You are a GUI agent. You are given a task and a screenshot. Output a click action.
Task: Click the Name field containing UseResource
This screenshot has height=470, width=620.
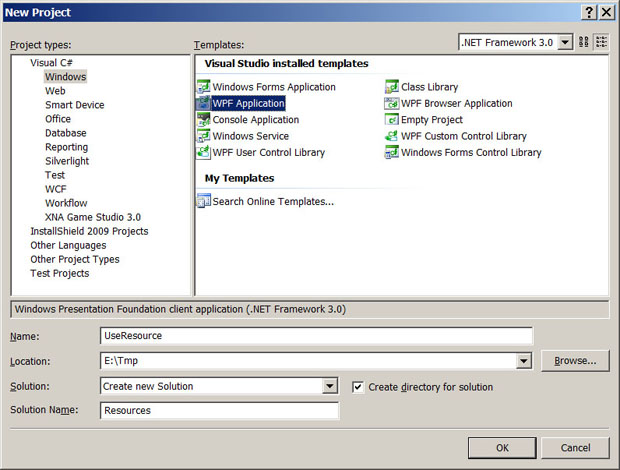click(316, 336)
